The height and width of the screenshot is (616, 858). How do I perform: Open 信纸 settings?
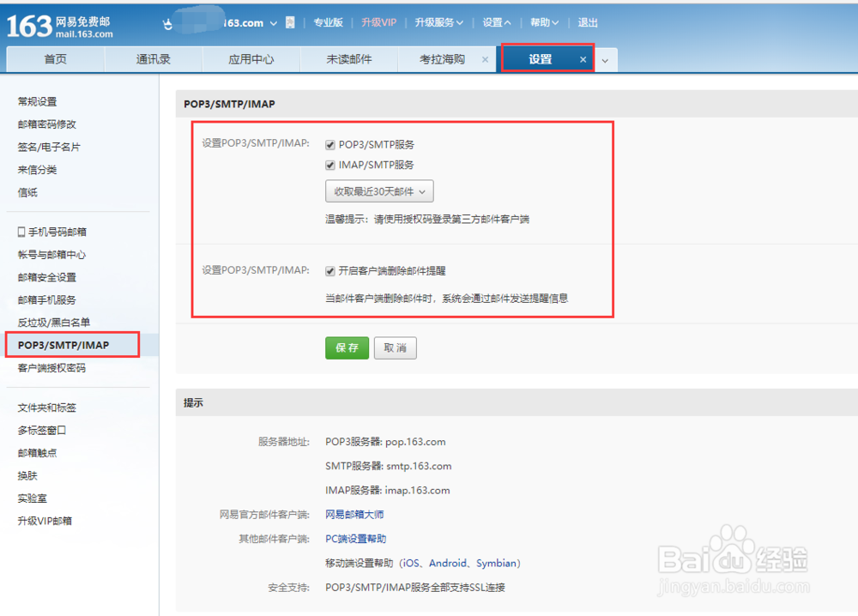tap(27, 192)
